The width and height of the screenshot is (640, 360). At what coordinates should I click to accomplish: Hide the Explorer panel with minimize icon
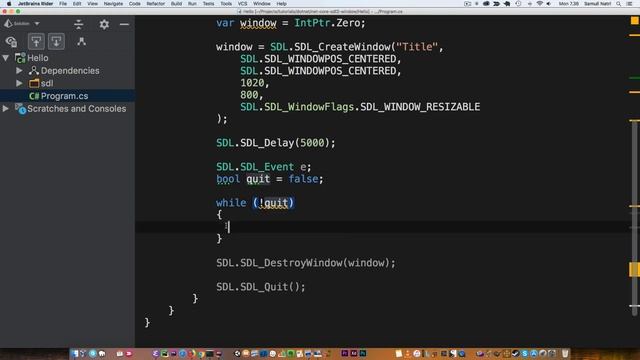124,24
